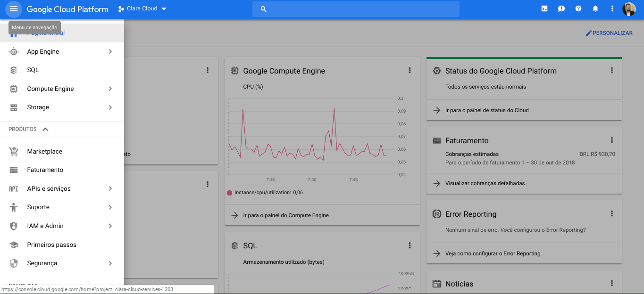Image resolution: width=644 pixels, height=294 pixels.
Task: Open Storage in the navigation menu
Action: pyautogui.click(x=62, y=107)
